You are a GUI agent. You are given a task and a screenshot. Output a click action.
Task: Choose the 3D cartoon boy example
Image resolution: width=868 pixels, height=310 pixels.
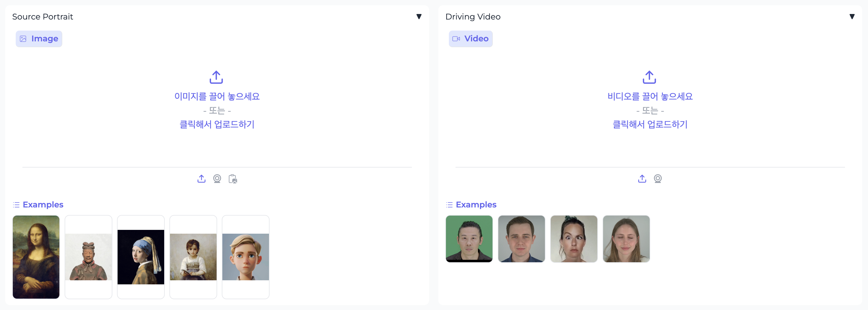tap(246, 257)
